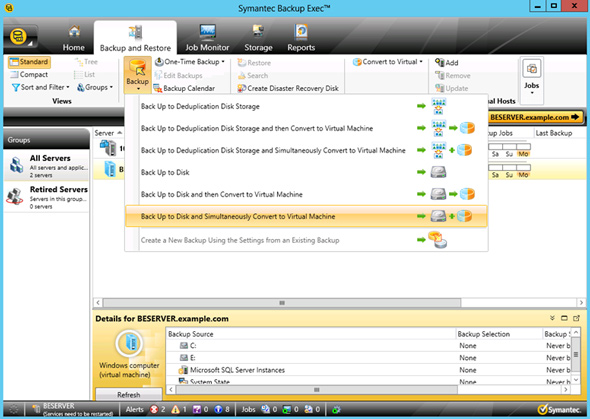The height and width of the screenshot is (419, 590).
Task: Click Create Disaster Recovery Disk
Action: 288,88
